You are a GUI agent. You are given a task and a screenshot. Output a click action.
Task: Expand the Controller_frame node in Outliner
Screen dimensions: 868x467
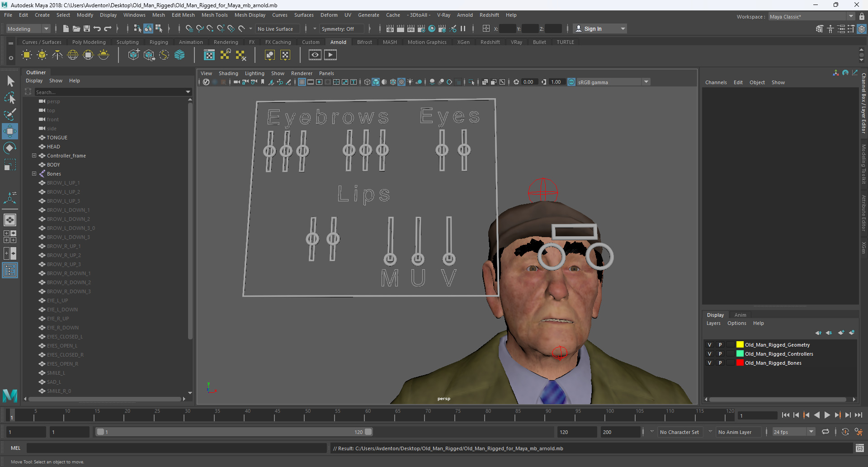point(34,156)
